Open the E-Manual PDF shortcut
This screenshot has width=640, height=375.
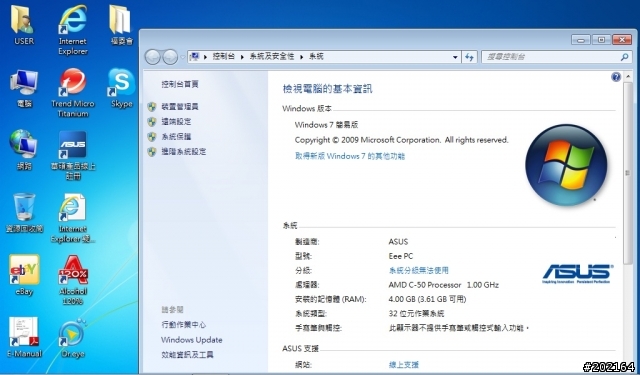click(x=24, y=337)
